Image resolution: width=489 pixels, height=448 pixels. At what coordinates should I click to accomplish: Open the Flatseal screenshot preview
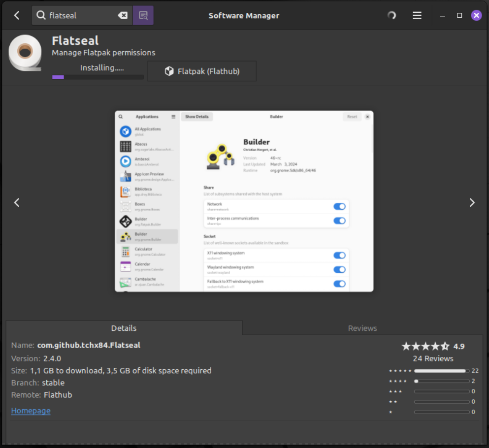point(244,201)
